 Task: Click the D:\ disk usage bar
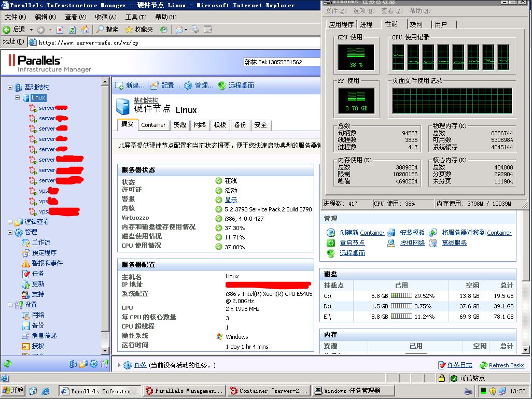tap(401, 306)
